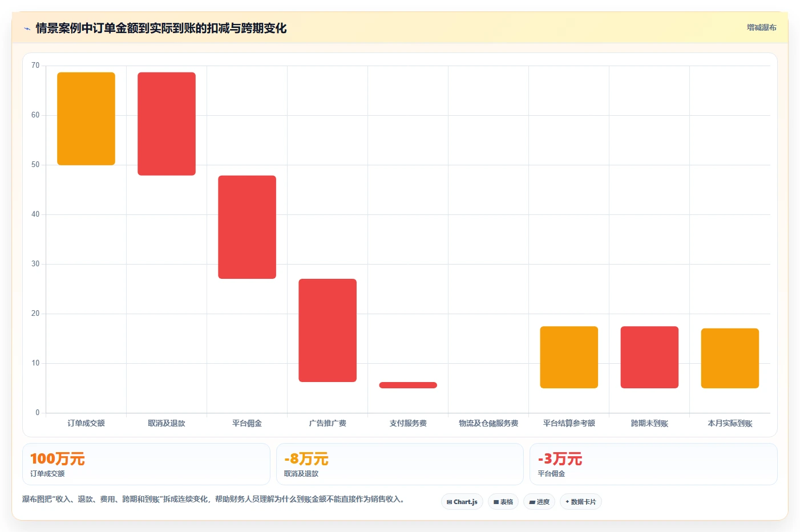
Task: Click the red 平台佣金 waterfall bar
Action: (247, 227)
